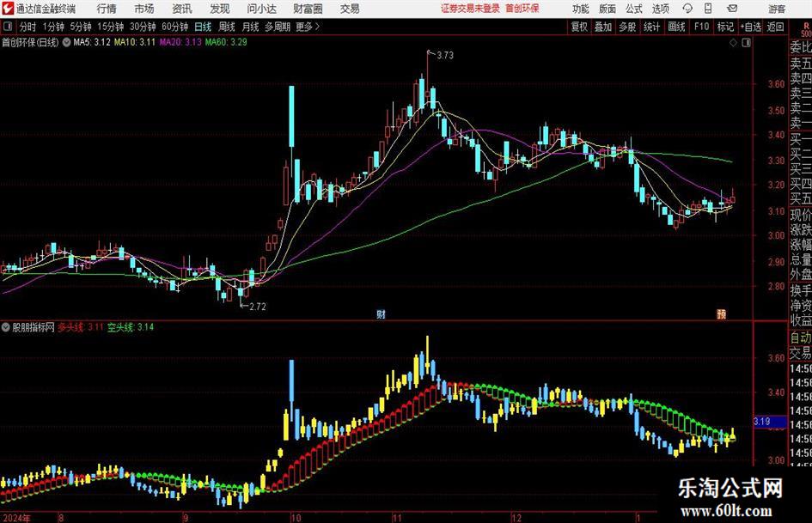Click the 画线 drawing tool button
The width and height of the screenshot is (812, 523).
677,27
